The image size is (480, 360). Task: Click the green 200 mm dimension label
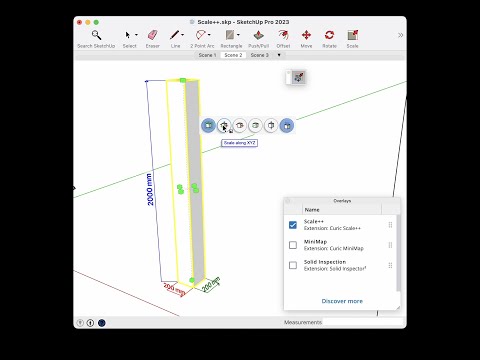211,284
